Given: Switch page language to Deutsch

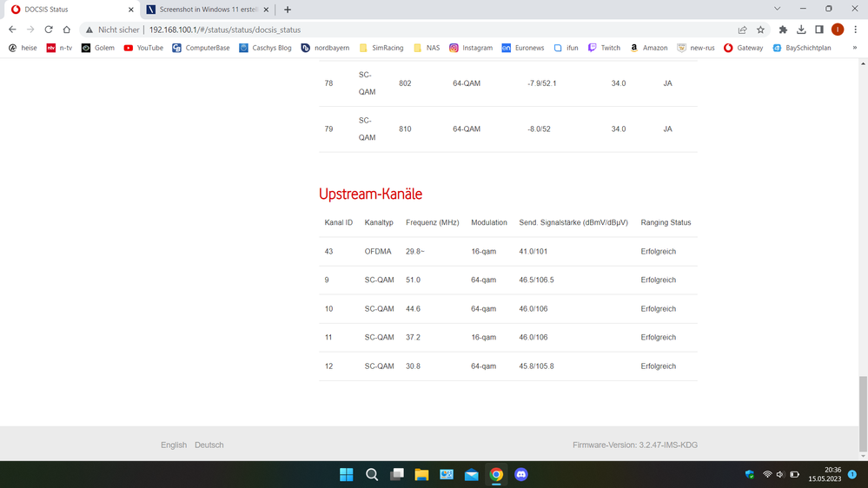Looking at the screenshot, I should pos(209,445).
